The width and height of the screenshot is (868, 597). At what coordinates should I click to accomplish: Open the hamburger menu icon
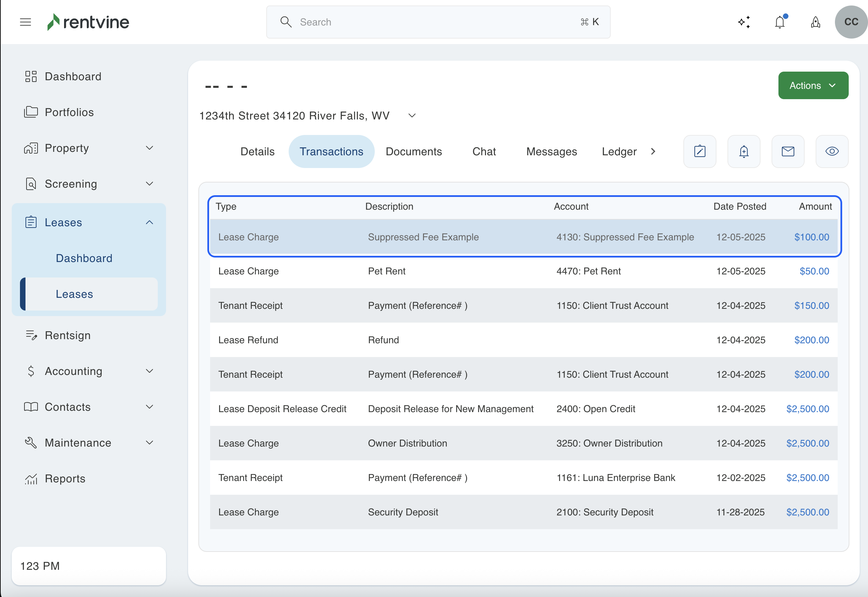[x=25, y=22]
